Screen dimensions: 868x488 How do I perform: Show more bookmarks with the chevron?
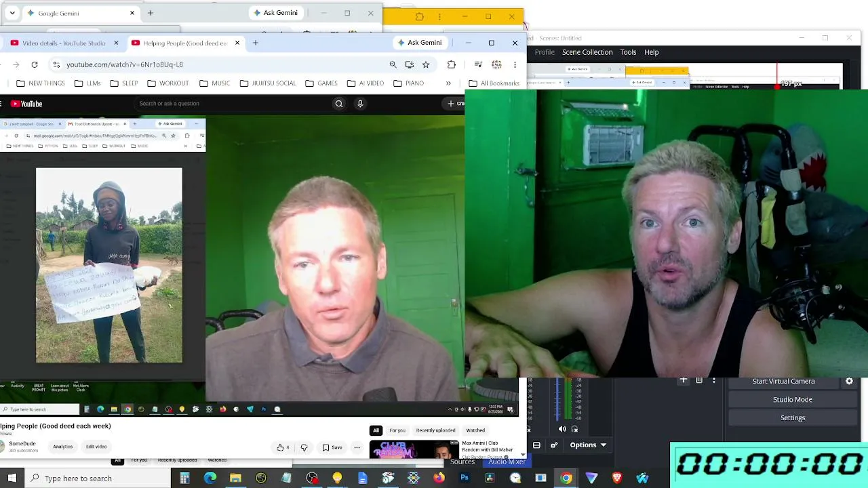click(x=448, y=83)
